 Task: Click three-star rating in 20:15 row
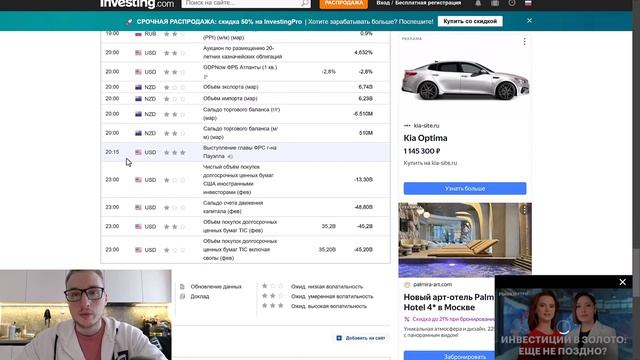pos(174,152)
